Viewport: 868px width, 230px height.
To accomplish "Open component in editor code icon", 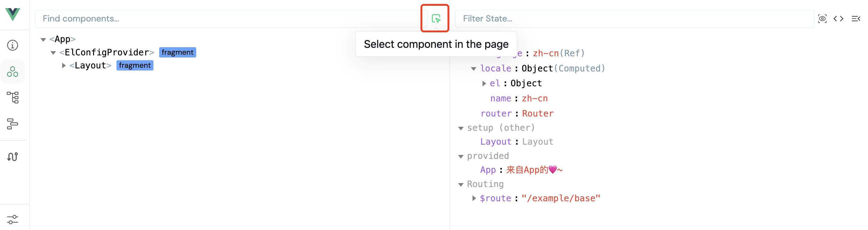I will pyautogui.click(x=838, y=19).
